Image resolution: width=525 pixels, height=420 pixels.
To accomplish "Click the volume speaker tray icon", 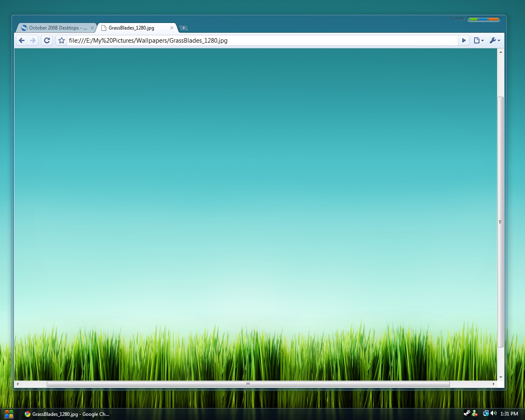I will (x=493, y=413).
